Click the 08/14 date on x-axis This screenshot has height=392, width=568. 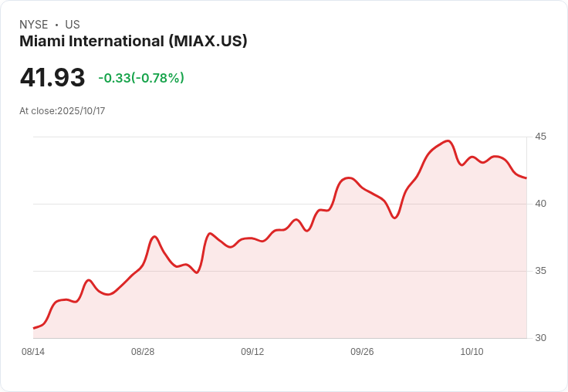pyautogui.click(x=33, y=352)
